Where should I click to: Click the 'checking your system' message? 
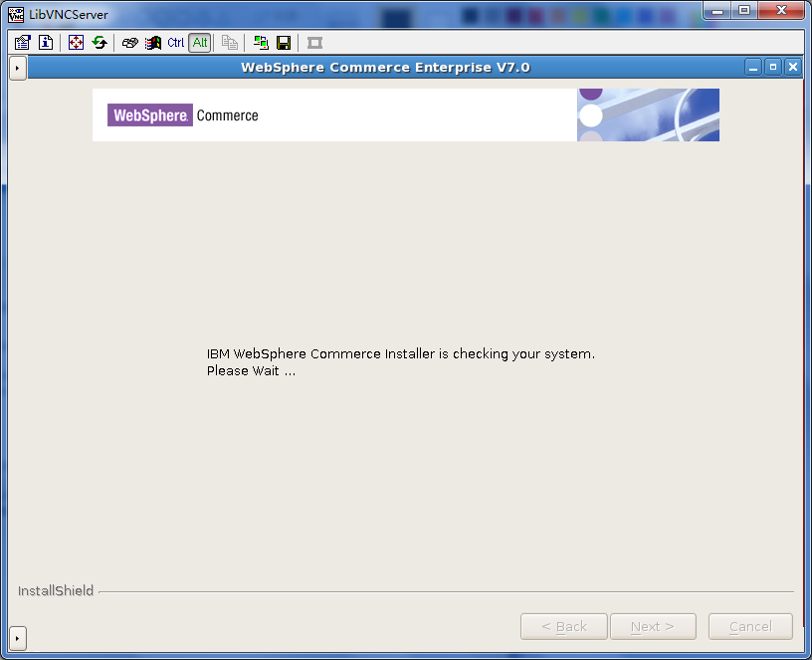click(x=401, y=353)
